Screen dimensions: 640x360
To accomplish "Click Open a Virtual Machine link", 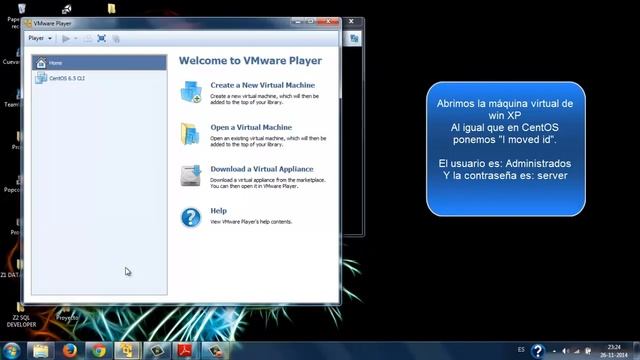I will tap(251, 127).
